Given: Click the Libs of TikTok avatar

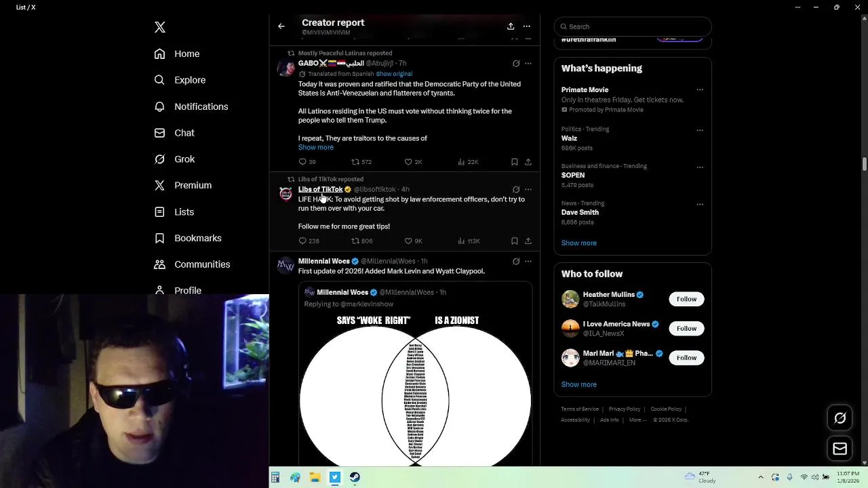Looking at the screenshot, I should coord(286,195).
